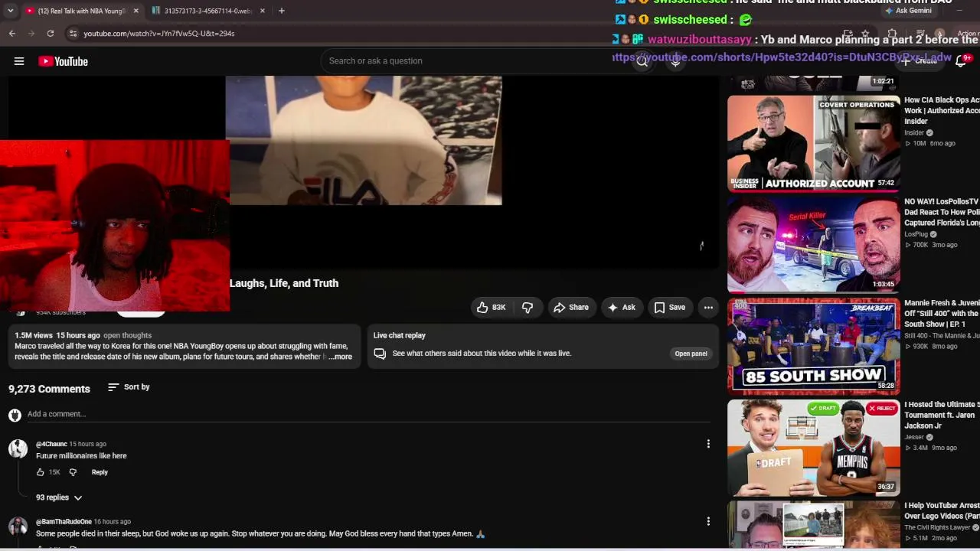Open the LosPollos channel name
980x551 pixels.
(916, 234)
